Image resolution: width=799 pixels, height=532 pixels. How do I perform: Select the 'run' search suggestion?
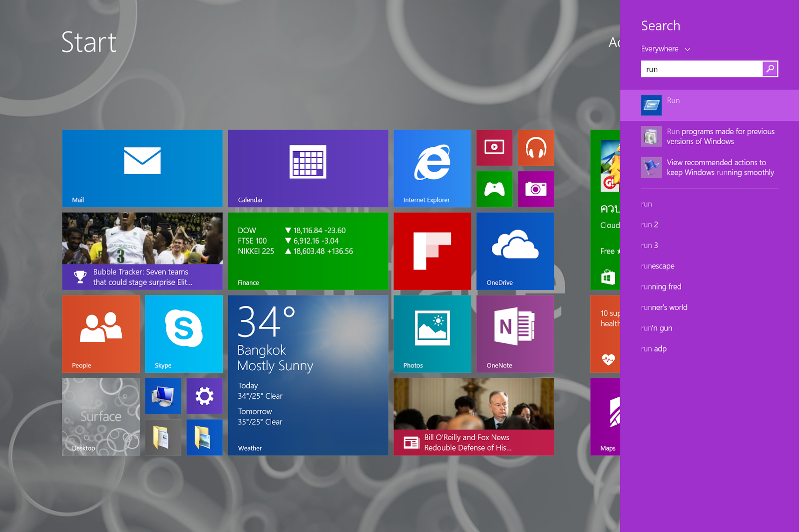[647, 204]
